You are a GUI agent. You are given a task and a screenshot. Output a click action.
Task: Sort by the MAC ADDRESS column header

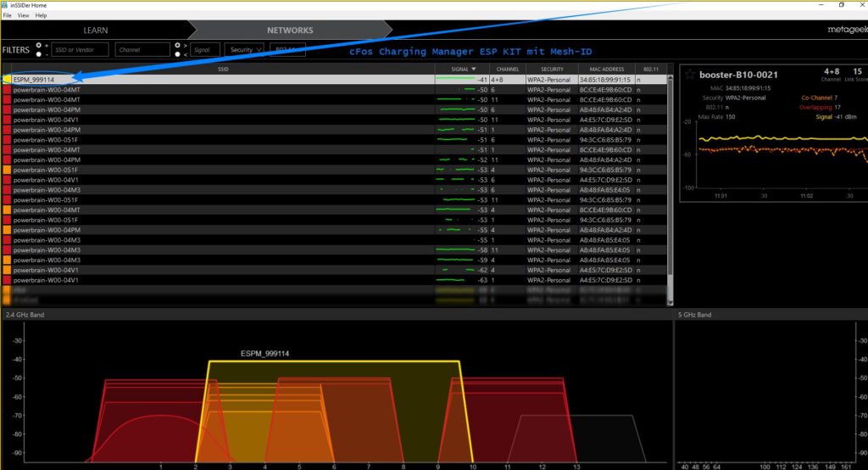pyautogui.click(x=606, y=70)
